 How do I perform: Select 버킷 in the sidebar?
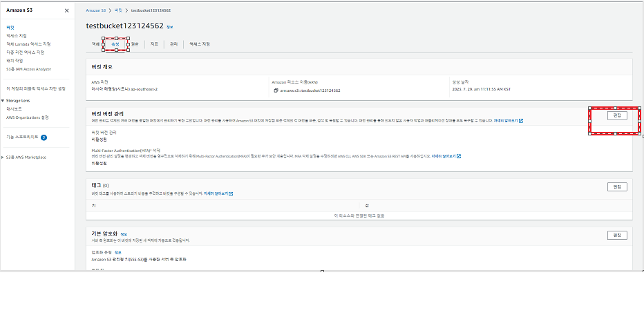[x=10, y=28]
